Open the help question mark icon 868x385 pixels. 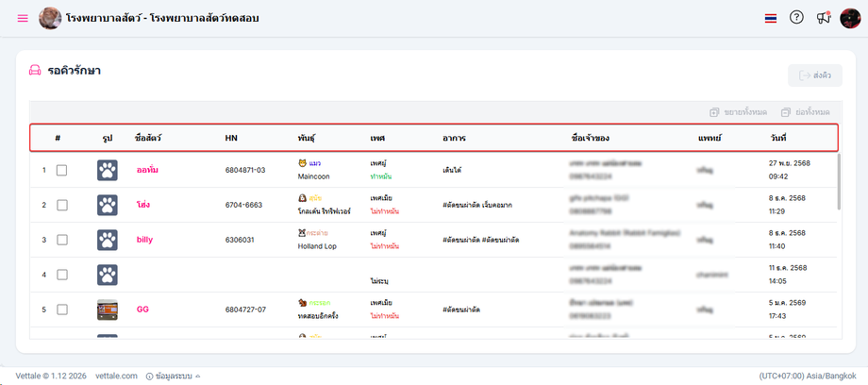(796, 18)
